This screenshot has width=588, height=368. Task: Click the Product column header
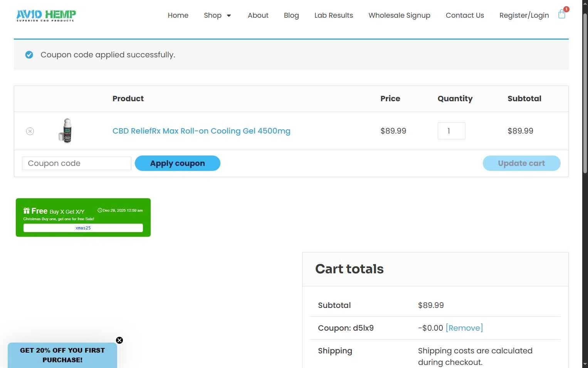coord(128,99)
